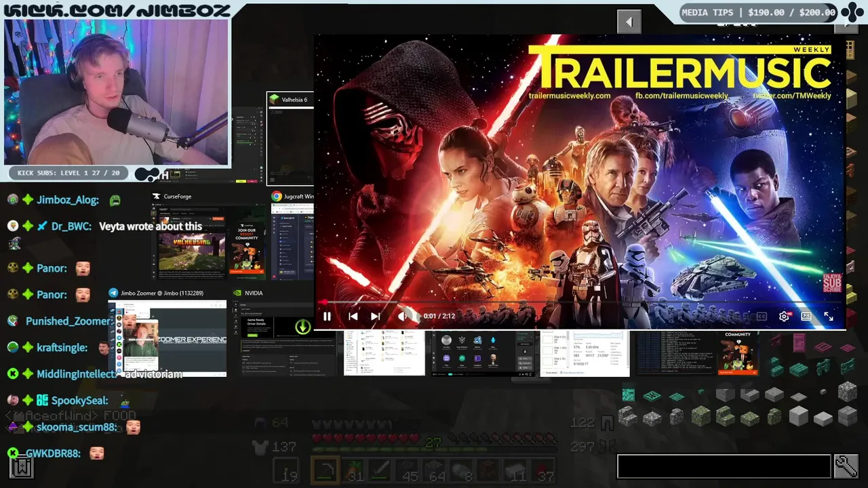The height and width of the screenshot is (488, 868).
Task: Click chat username Jimboz_Alog
Action: [x=68, y=200]
